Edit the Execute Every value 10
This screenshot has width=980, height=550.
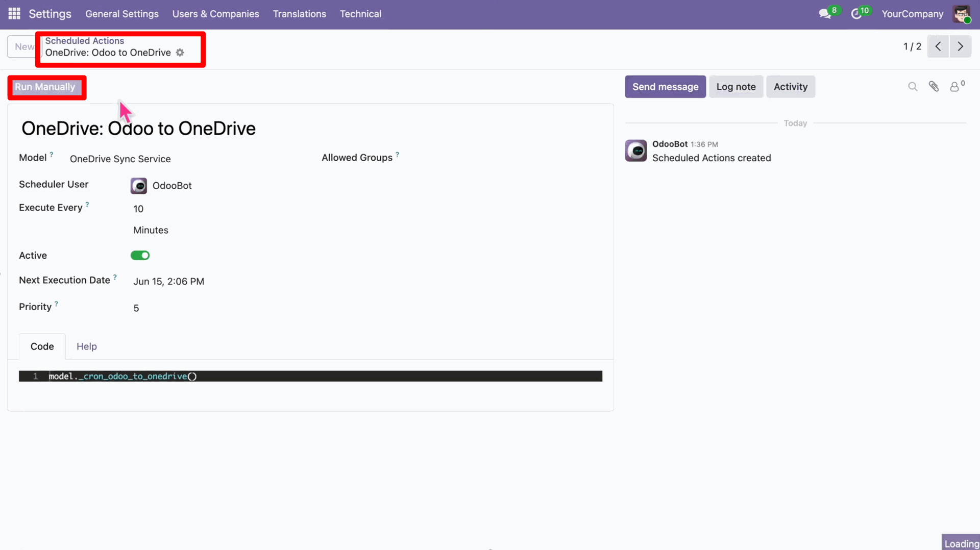pyautogui.click(x=138, y=209)
